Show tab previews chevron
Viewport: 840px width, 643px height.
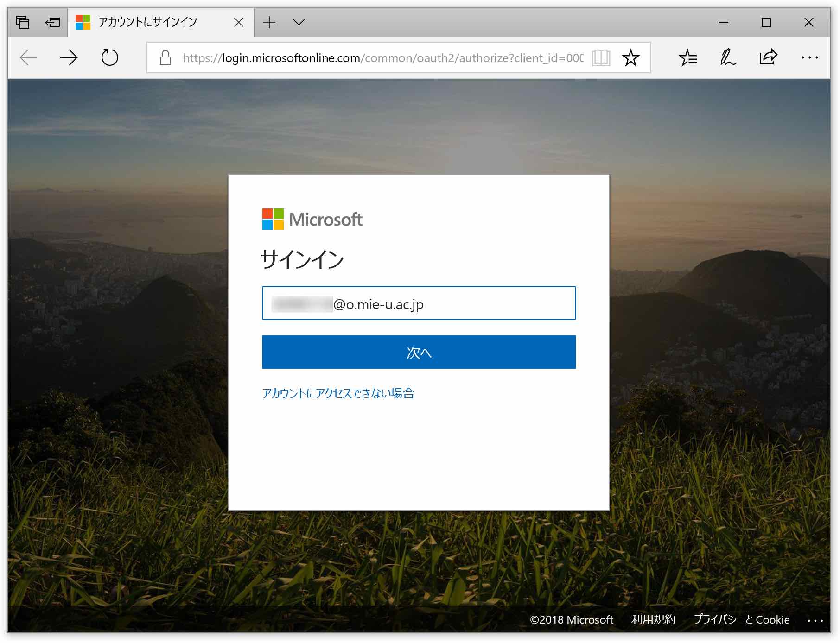click(x=299, y=22)
